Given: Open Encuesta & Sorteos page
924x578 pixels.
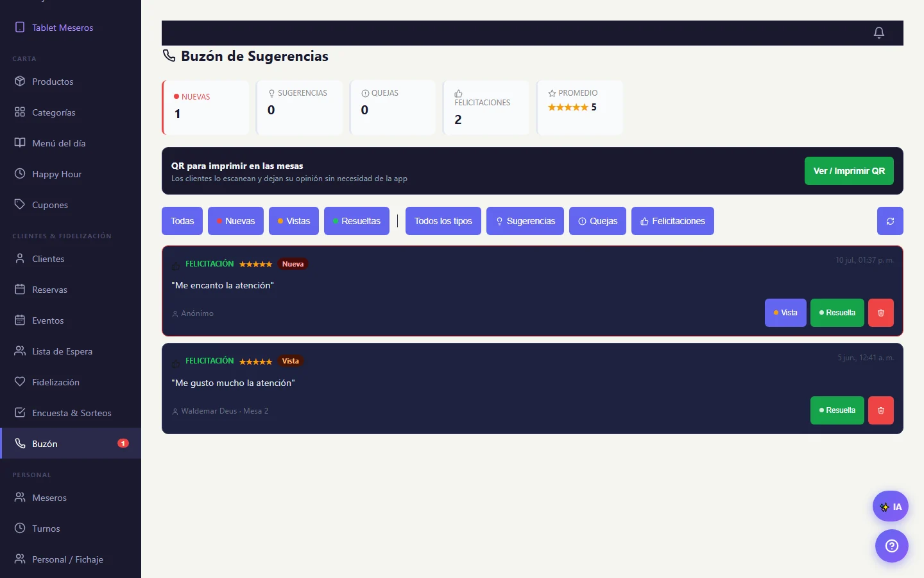Looking at the screenshot, I should [x=71, y=413].
